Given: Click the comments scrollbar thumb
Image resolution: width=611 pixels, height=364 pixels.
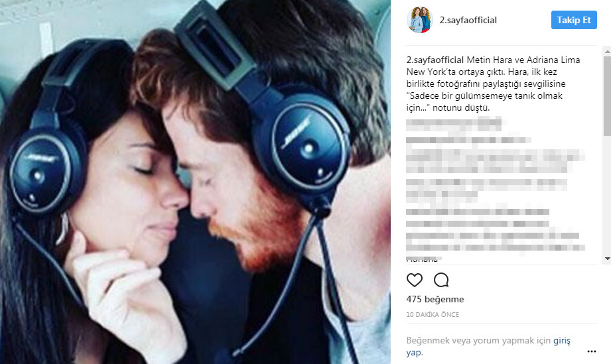Looking at the screenshot, I should (607, 95).
